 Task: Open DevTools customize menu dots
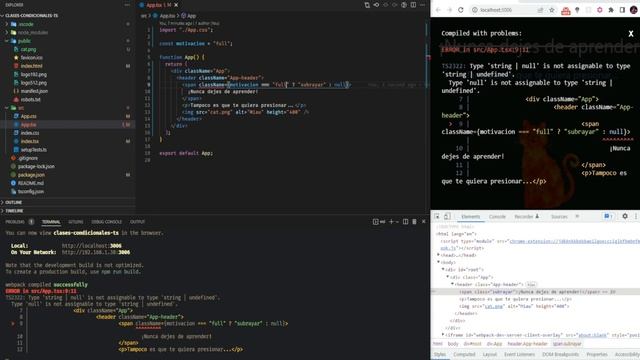[636, 216]
